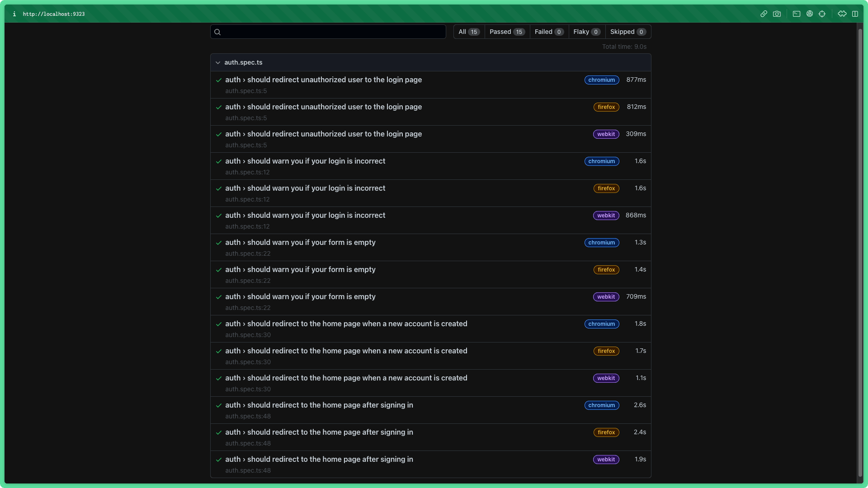The width and height of the screenshot is (868, 488).
Task: Select the Flaky filter tab
Action: tap(586, 32)
